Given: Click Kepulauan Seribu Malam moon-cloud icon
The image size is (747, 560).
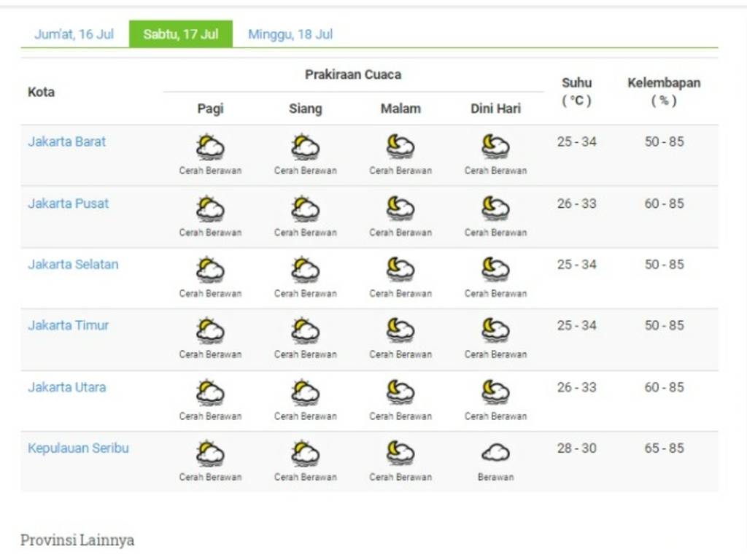Looking at the screenshot, I should point(400,454).
